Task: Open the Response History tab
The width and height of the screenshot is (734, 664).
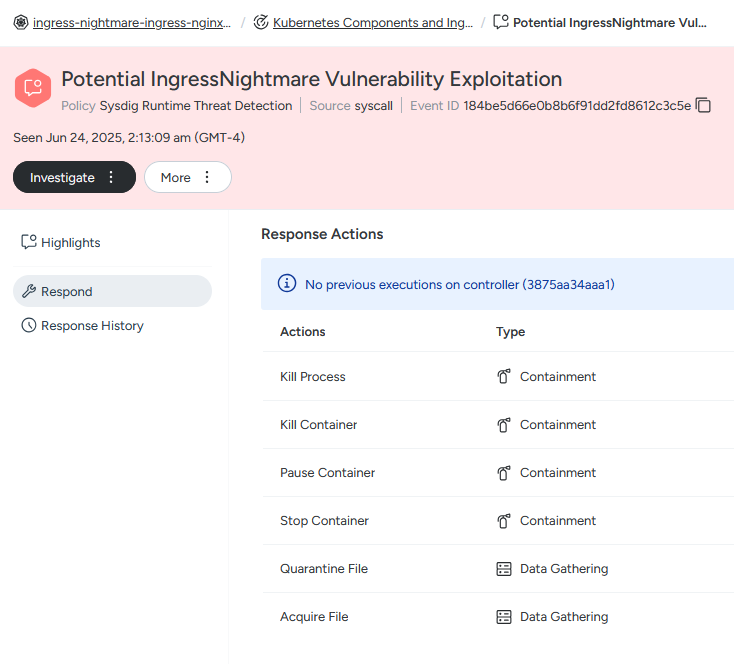Action: coord(112,325)
